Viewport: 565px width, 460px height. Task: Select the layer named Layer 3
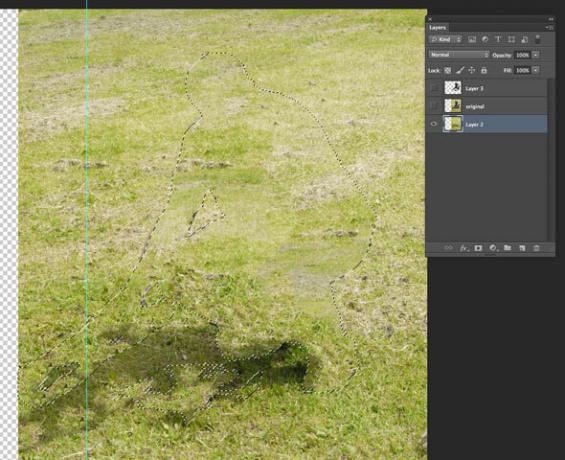[x=474, y=89]
